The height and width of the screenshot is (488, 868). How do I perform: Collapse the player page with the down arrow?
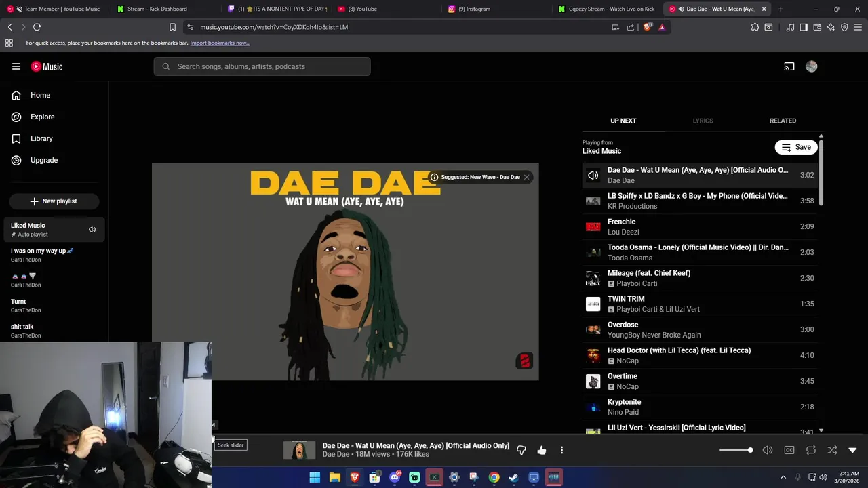853,450
